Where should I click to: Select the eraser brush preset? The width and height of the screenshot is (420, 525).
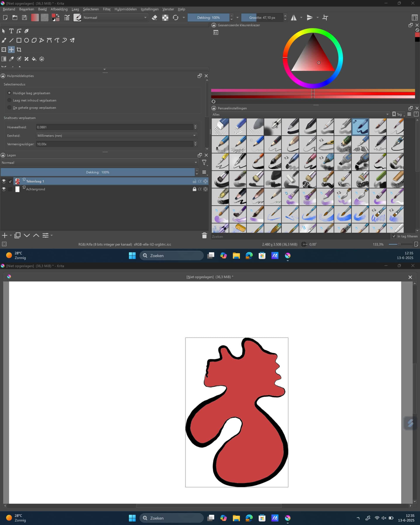[220, 127]
